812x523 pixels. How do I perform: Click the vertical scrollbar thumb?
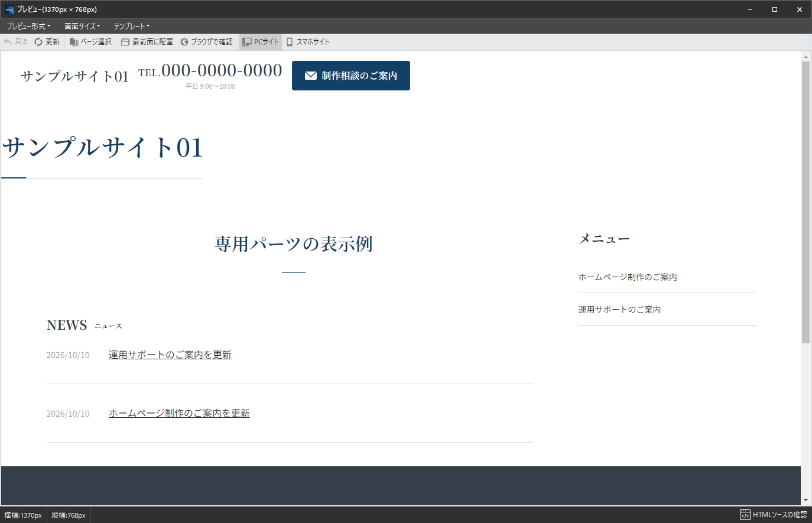(x=805, y=202)
